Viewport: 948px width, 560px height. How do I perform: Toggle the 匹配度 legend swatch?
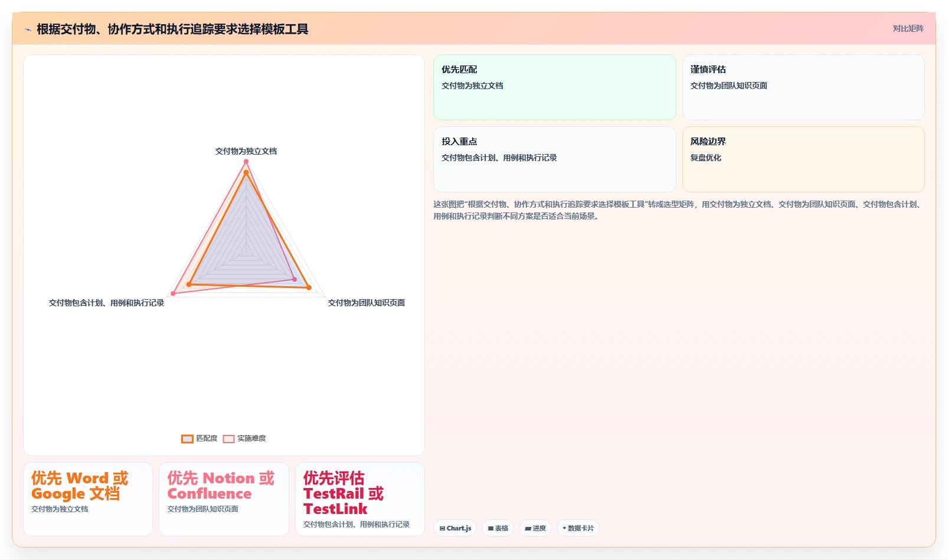click(187, 438)
